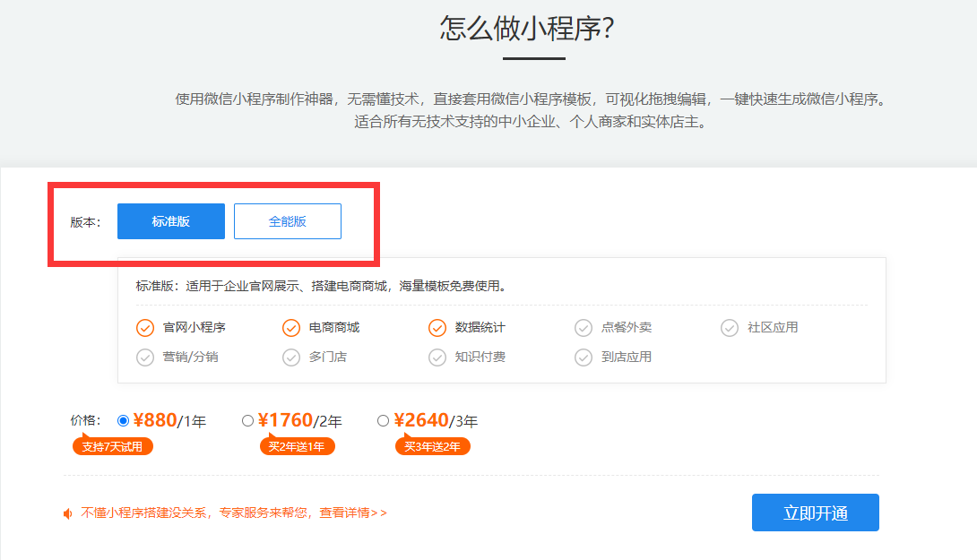Click the 支持7天试用 orange badge
Screen dimensions: 977x560
click(x=113, y=446)
